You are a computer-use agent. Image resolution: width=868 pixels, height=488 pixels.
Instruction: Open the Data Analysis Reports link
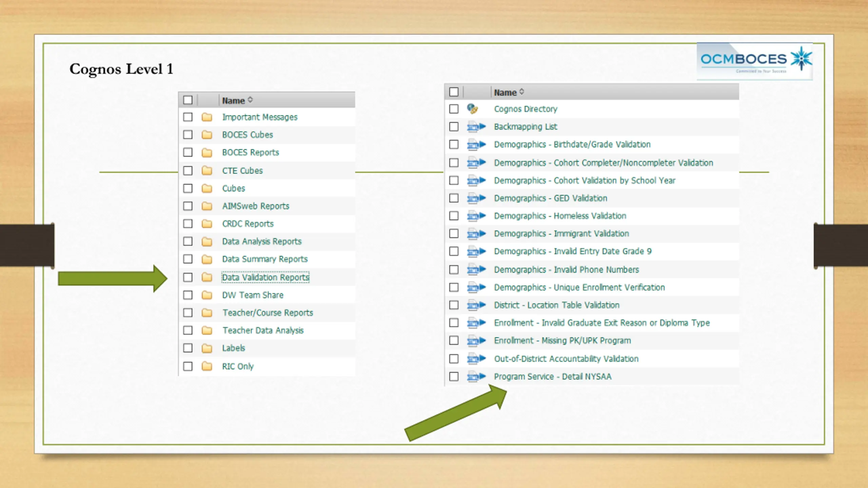tap(262, 241)
